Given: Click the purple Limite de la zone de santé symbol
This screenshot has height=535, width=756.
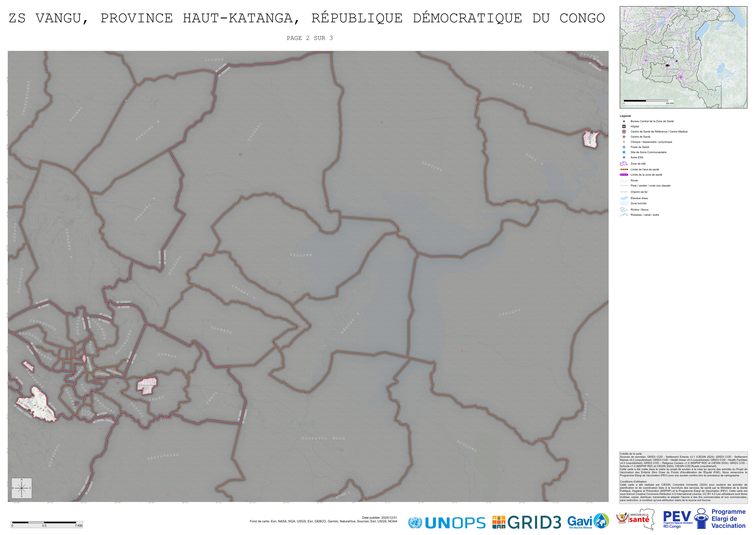Looking at the screenshot, I should (624, 175).
